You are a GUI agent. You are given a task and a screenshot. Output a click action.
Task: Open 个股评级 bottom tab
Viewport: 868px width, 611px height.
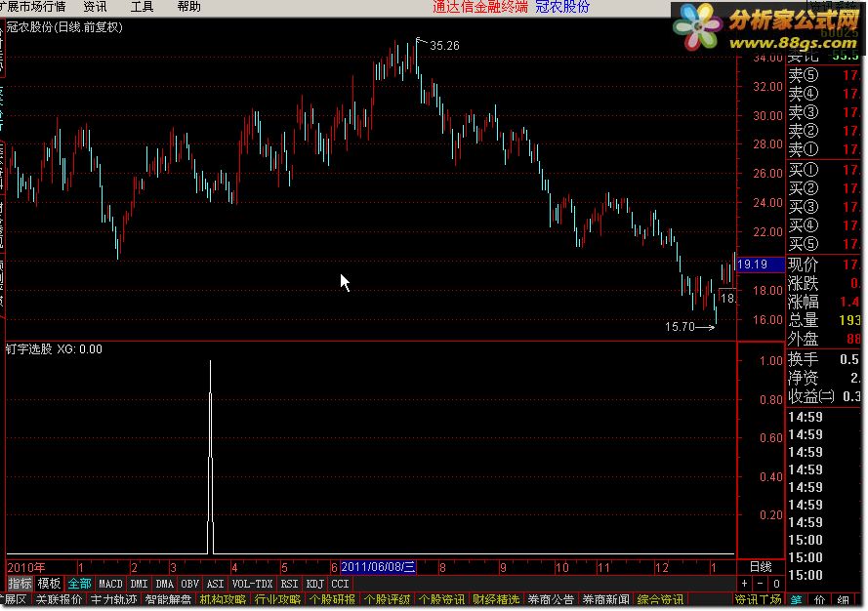pos(387,599)
